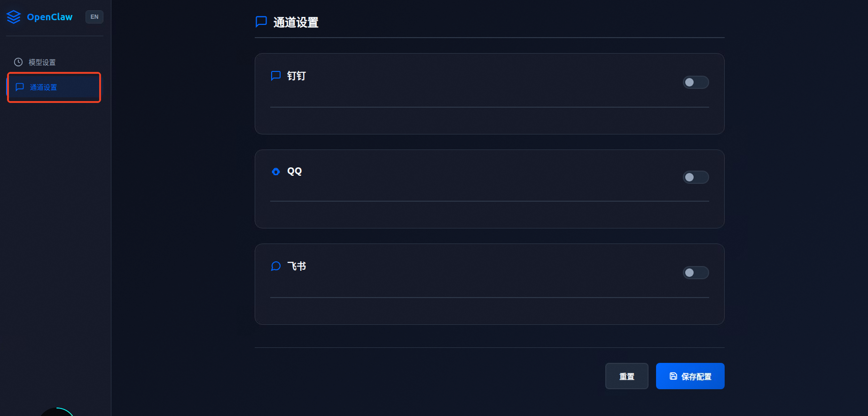Save settings with 保存配置 button
The height and width of the screenshot is (416, 868).
pyautogui.click(x=690, y=376)
